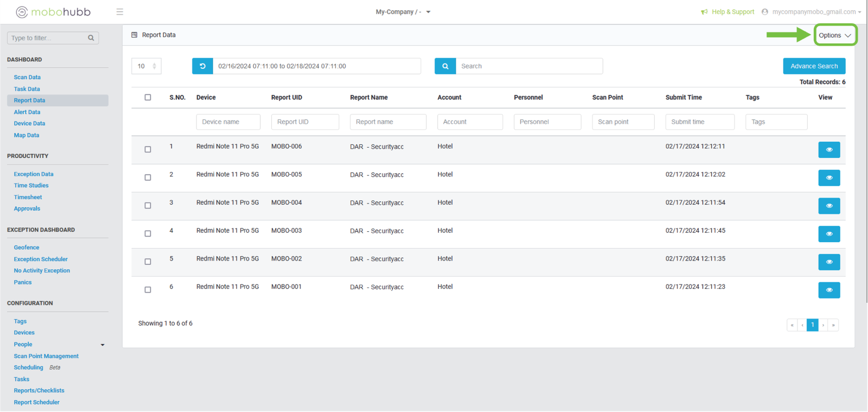This screenshot has height=412, width=868.
Task: Click the eye icon for report MOBO-001
Action: point(828,290)
